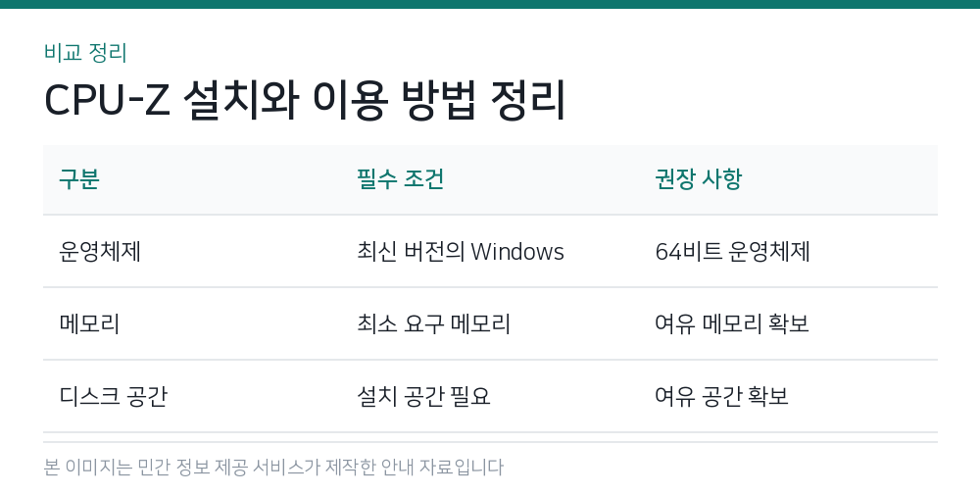Viewport: 980px width, 494px height.
Task: Select the '운영체제' row label
Action: click(100, 251)
